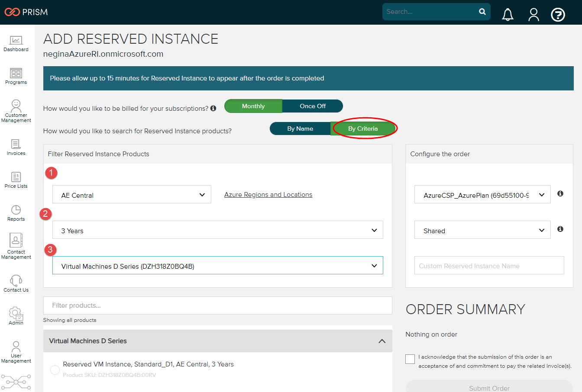
Task: Collapse the Virtual Machines D Series section
Action: 382,341
